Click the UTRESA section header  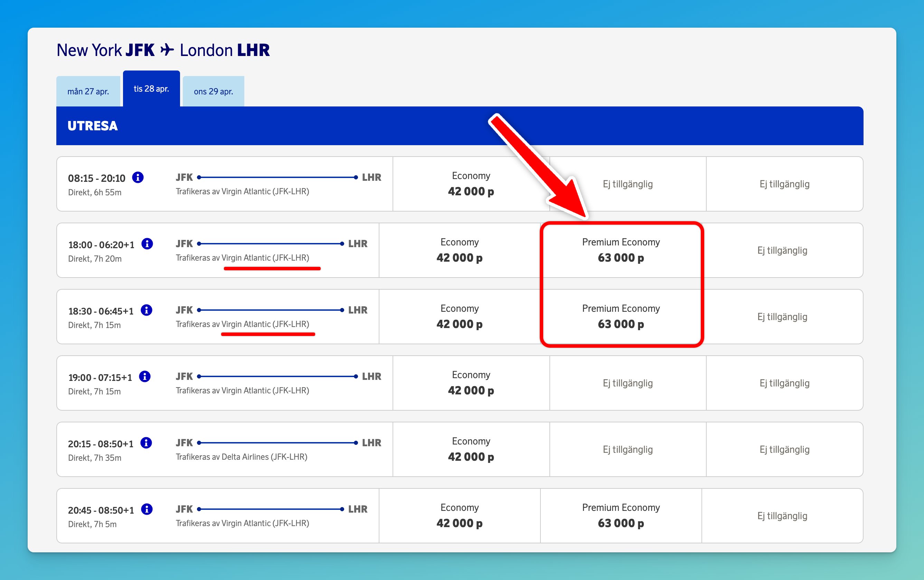click(x=93, y=126)
